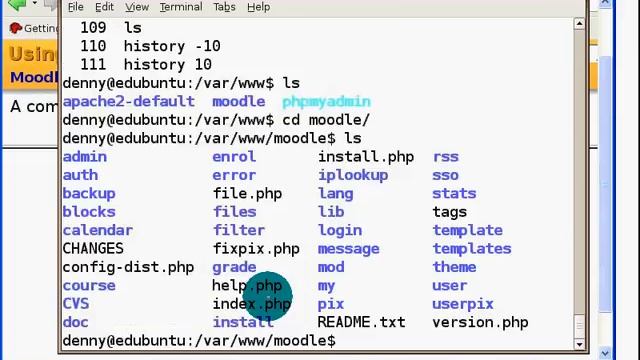Click 'tags' file entry
The width and height of the screenshot is (640, 360).
pyautogui.click(x=450, y=212)
